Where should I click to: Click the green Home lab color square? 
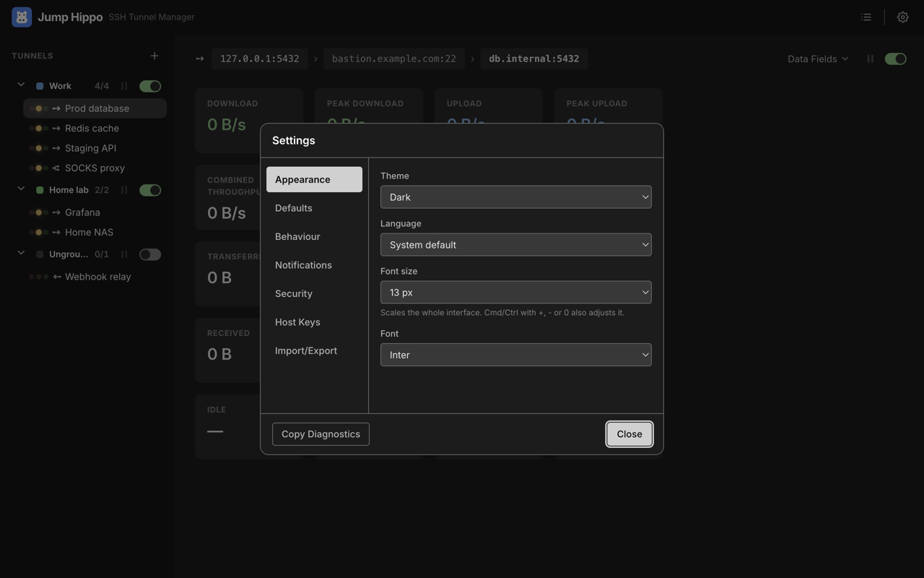pyautogui.click(x=40, y=190)
